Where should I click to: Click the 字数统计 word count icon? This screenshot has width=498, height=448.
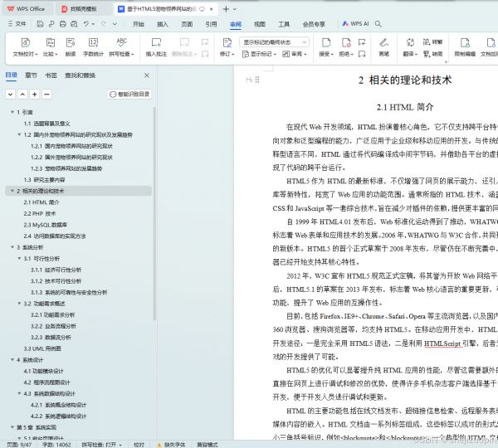[95, 43]
